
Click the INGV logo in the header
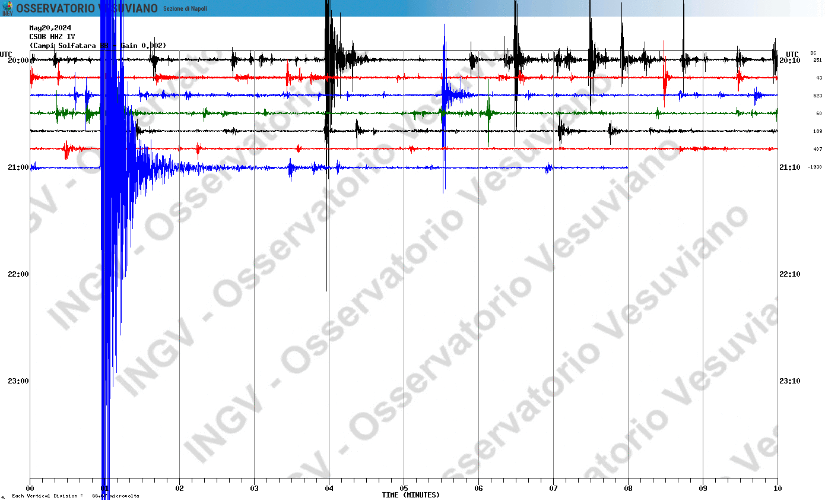[7, 8]
